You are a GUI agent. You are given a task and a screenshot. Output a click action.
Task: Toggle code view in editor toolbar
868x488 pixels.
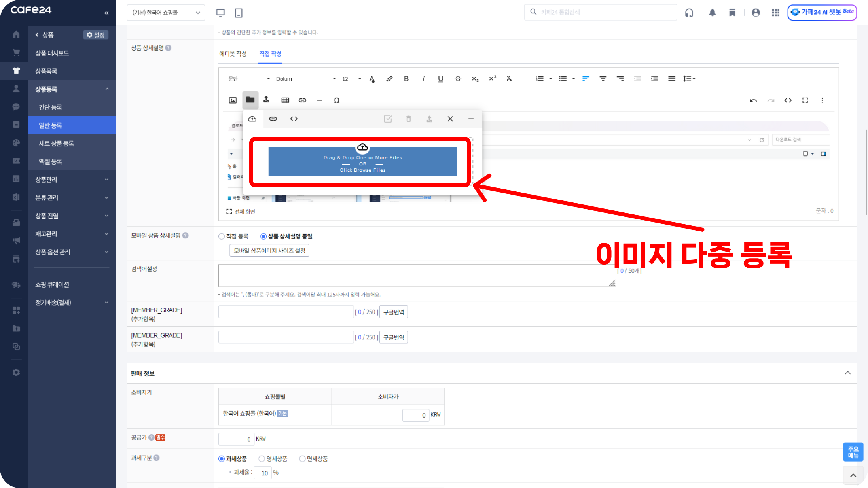(788, 100)
